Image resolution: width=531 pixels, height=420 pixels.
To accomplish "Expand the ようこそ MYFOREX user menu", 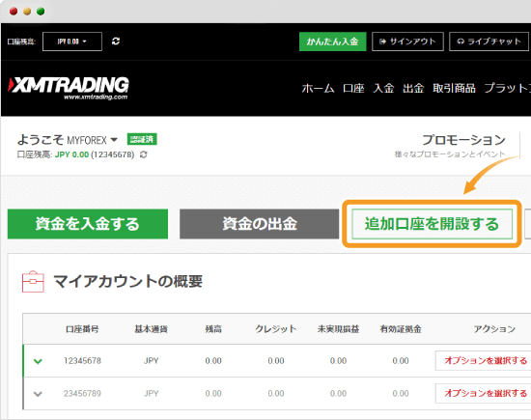I will [x=68, y=140].
